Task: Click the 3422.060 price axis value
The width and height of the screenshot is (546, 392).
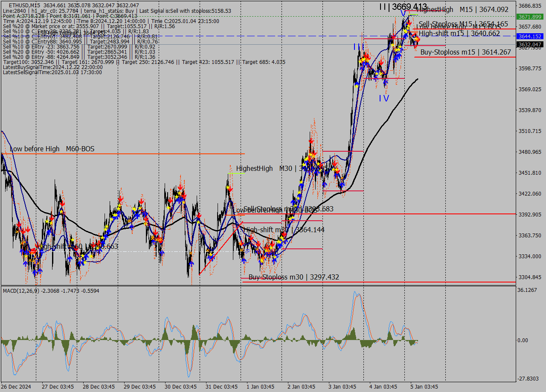Action: [530, 193]
